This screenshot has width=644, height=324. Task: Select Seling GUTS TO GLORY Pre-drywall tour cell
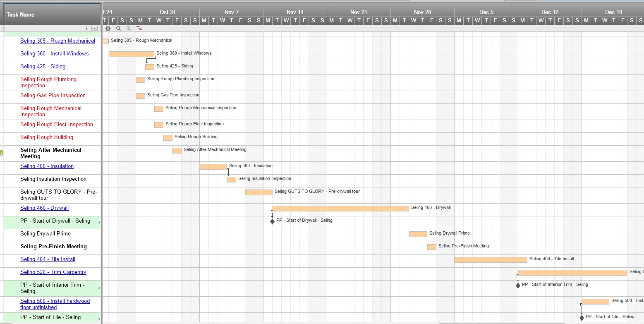pos(52,195)
